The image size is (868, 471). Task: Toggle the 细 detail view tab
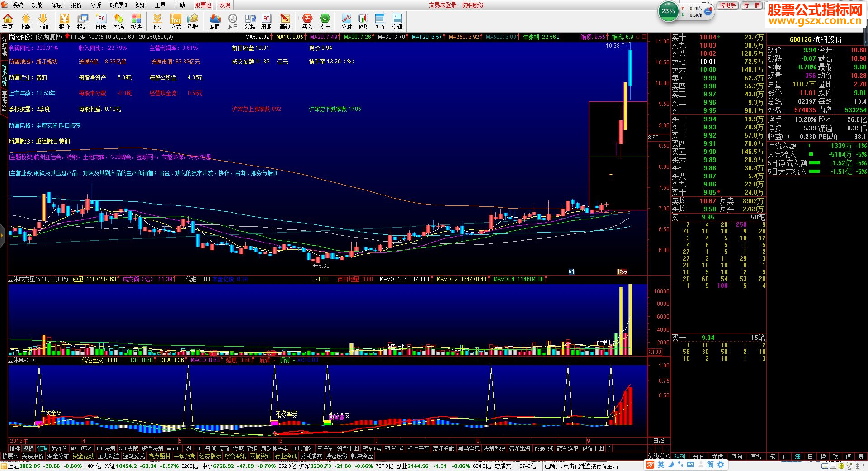point(798,457)
